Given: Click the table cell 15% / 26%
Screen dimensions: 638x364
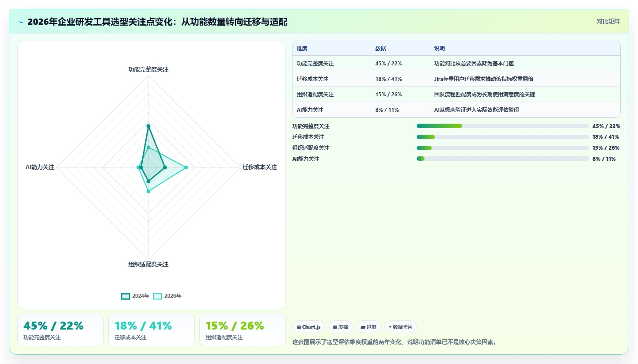Looking at the screenshot, I should point(388,95).
